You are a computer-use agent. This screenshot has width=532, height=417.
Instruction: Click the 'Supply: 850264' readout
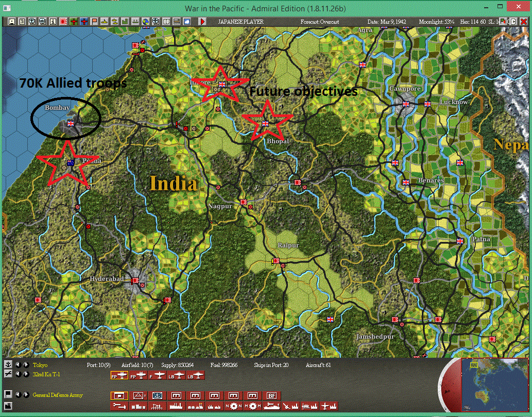[x=177, y=365]
